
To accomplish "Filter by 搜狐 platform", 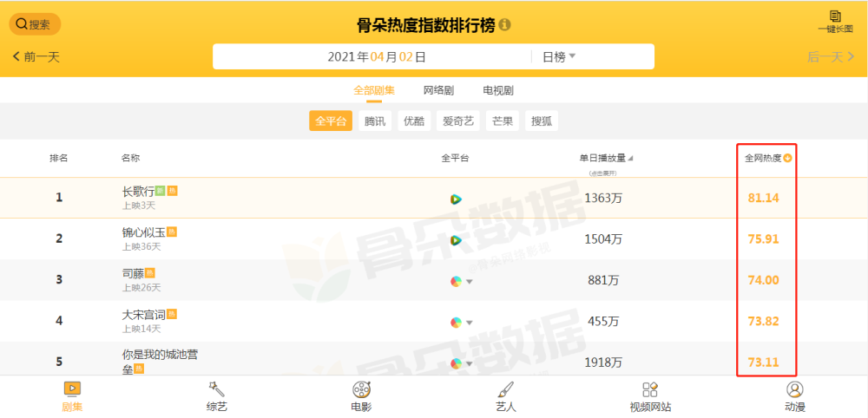I will pyautogui.click(x=542, y=121).
